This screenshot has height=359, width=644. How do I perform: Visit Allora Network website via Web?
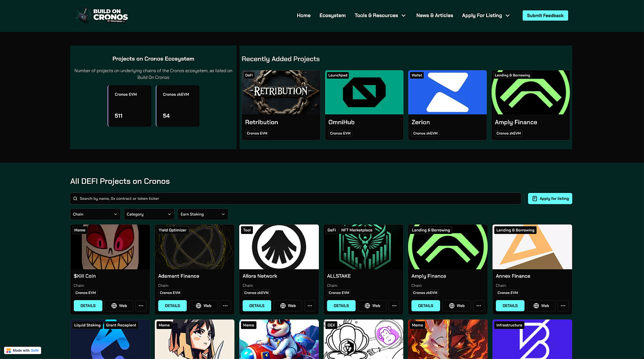[288, 306]
